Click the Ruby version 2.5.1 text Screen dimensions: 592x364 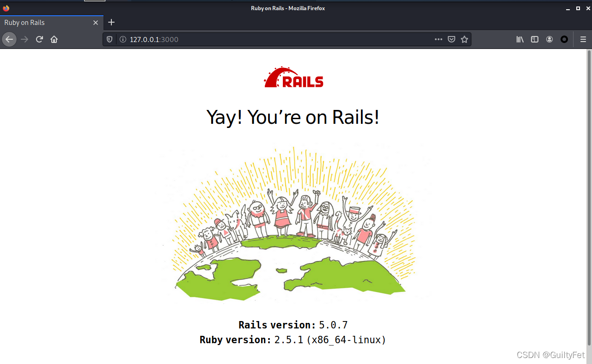coord(293,340)
